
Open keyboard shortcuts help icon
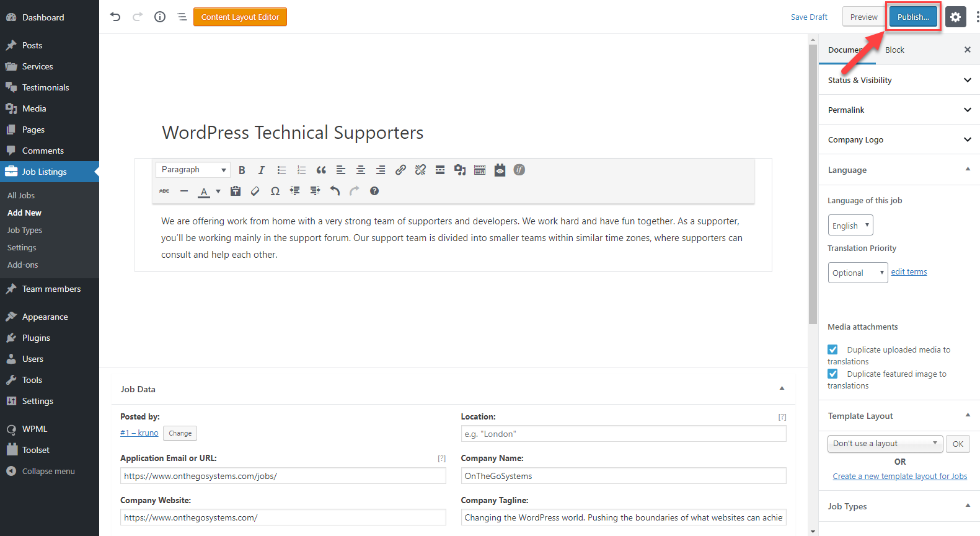[x=374, y=191]
